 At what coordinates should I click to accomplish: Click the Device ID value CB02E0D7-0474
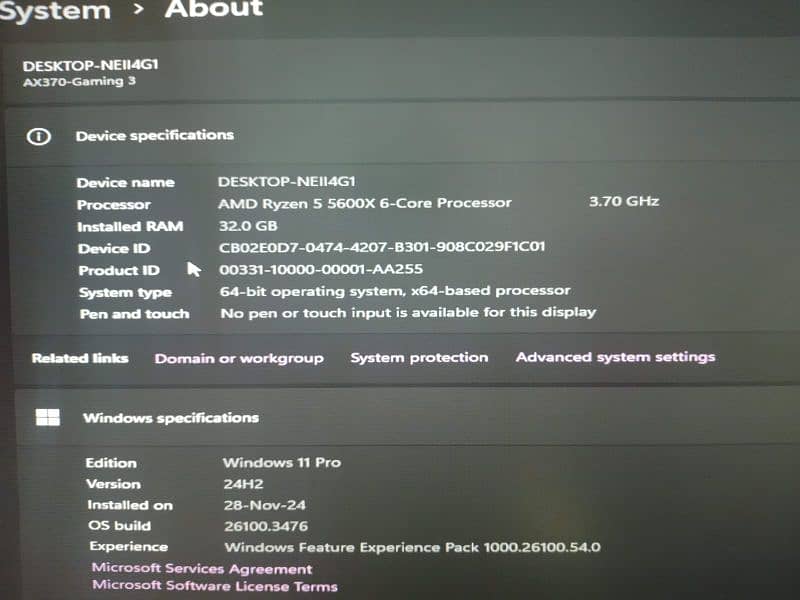(382, 247)
